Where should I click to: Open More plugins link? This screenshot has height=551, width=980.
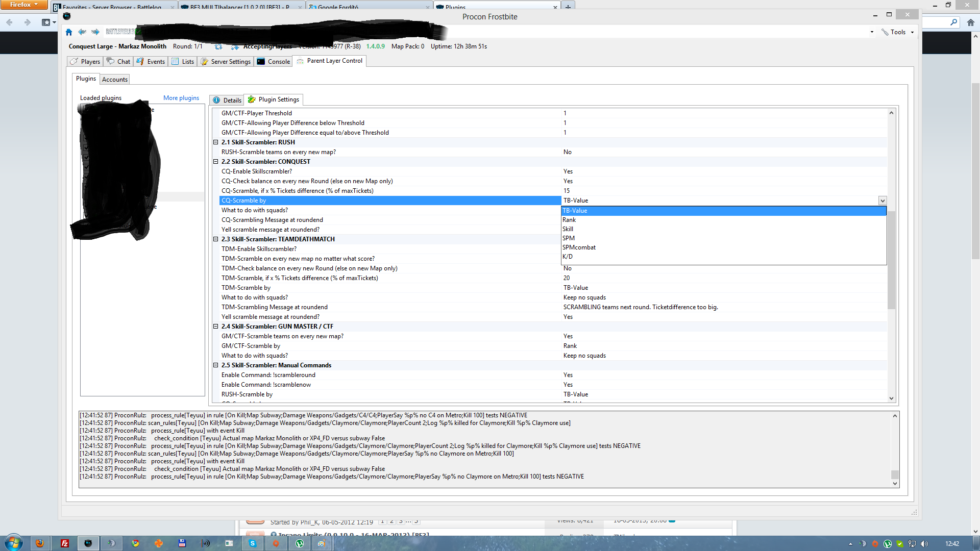pyautogui.click(x=181, y=98)
